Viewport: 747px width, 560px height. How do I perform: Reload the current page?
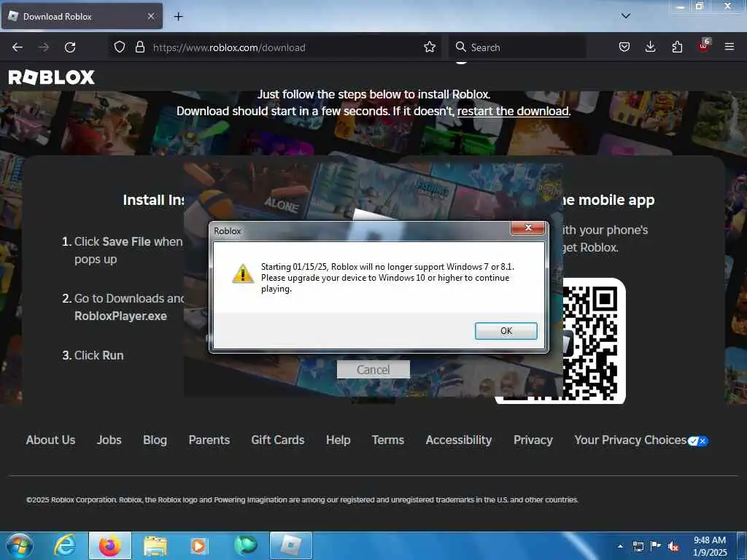click(70, 47)
